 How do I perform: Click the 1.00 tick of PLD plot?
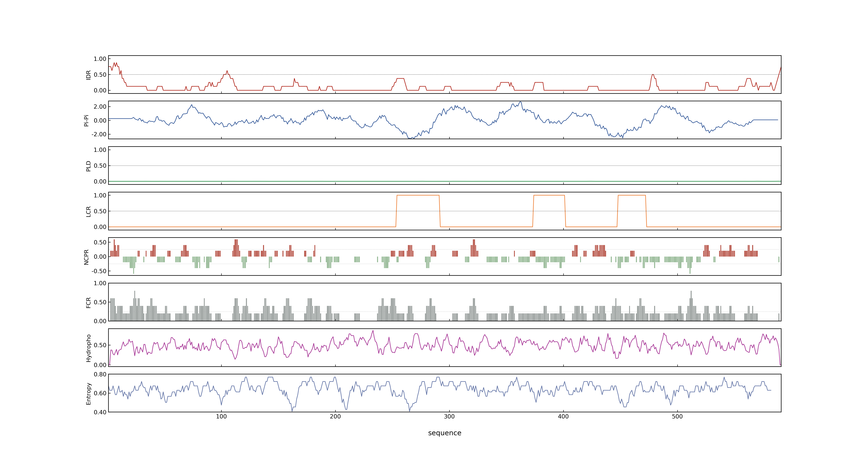pyautogui.click(x=100, y=150)
